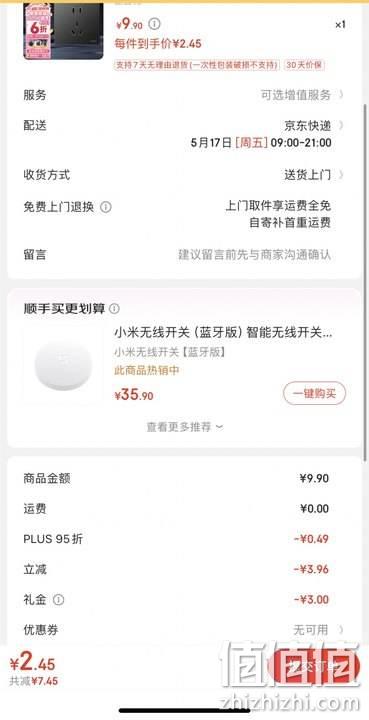The image size is (369, 720).
Task: Open 小米无线开关 product image
Action: [x=63, y=366]
